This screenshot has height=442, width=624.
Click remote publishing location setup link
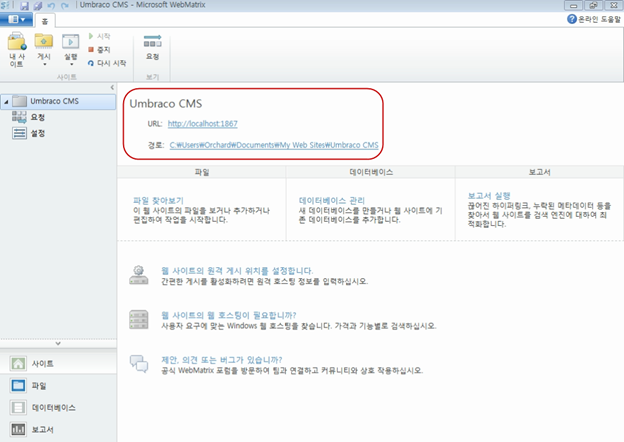tap(237, 271)
